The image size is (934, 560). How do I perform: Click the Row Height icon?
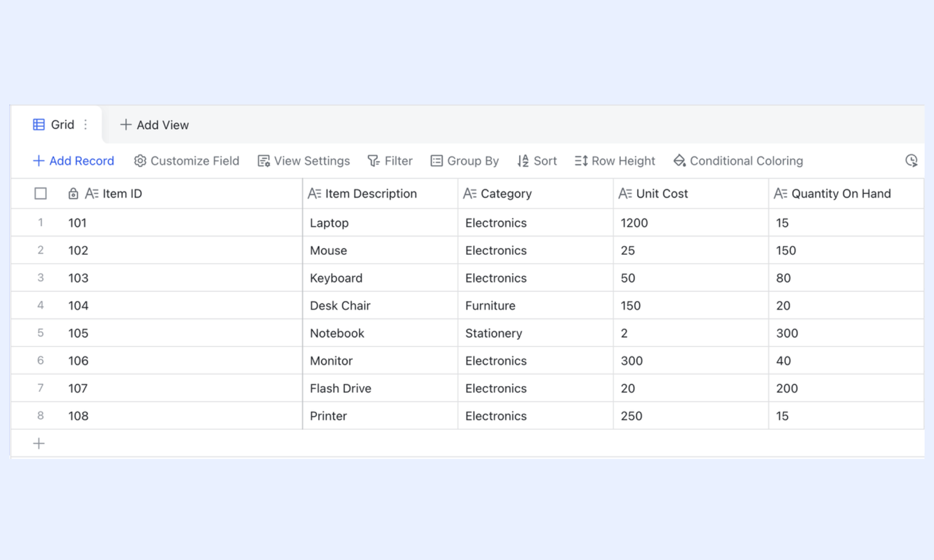(581, 161)
